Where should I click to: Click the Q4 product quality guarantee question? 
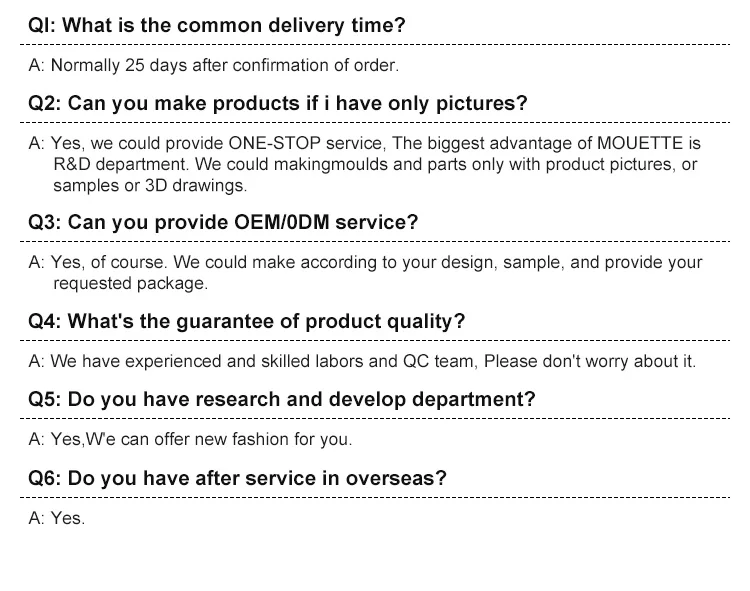(247, 322)
